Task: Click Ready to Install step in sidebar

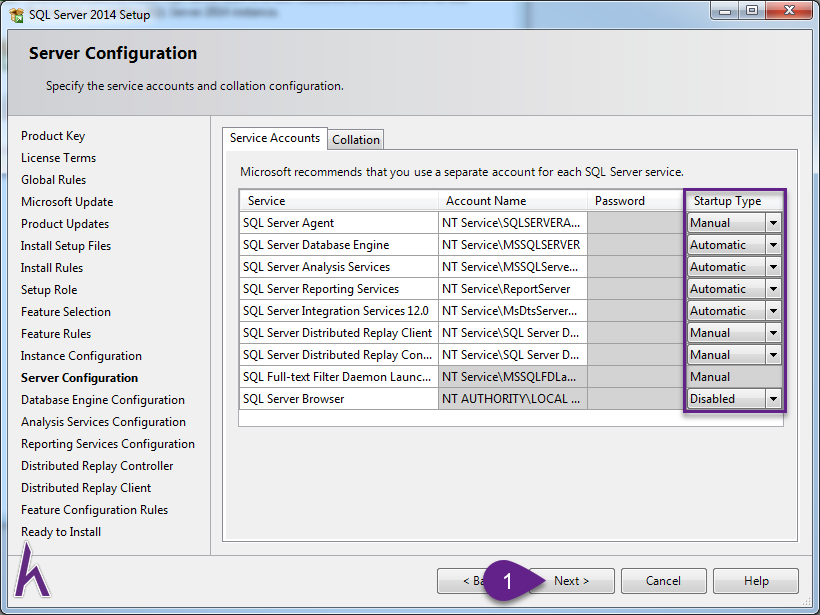Action: pyautogui.click(x=61, y=531)
